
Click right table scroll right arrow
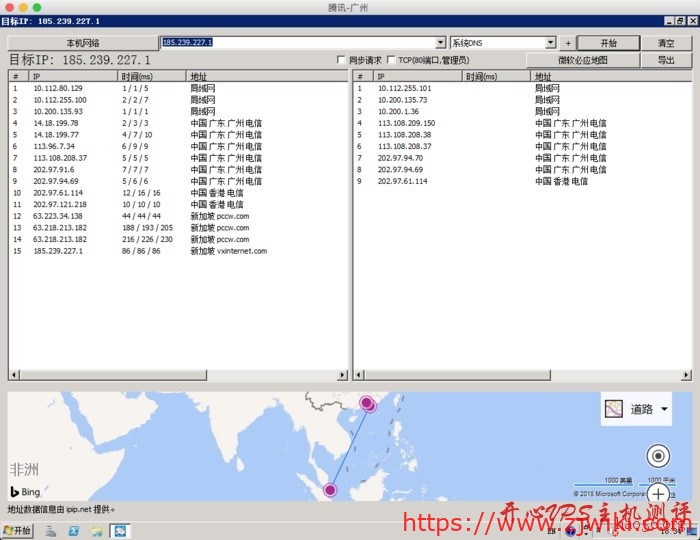(x=687, y=375)
